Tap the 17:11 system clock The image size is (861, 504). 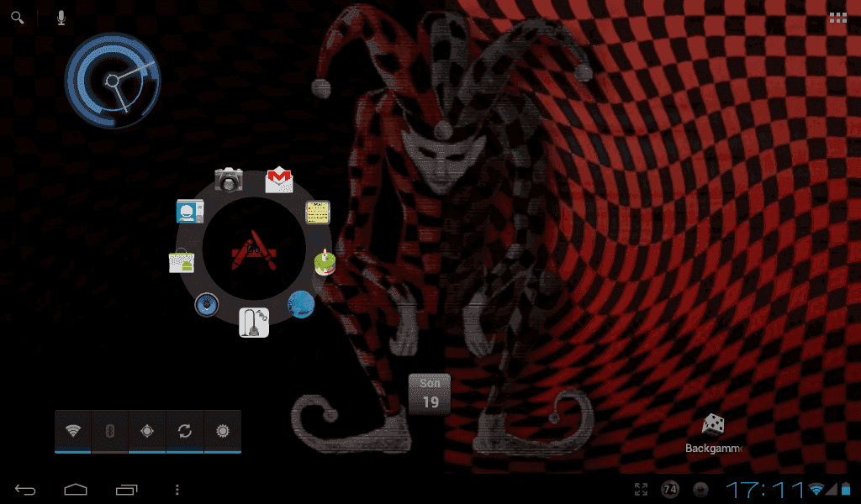click(x=764, y=489)
